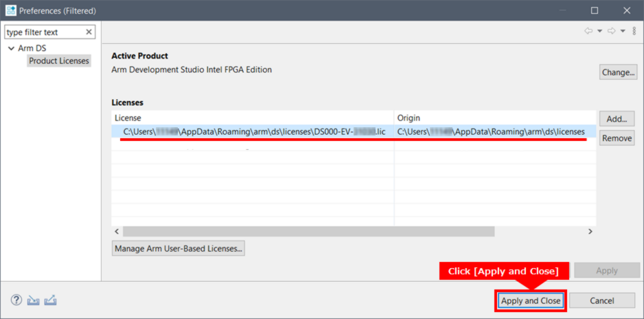Click the Forward navigation arrow
The image size is (644, 319).
pyautogui.click(x=611, y=32)
